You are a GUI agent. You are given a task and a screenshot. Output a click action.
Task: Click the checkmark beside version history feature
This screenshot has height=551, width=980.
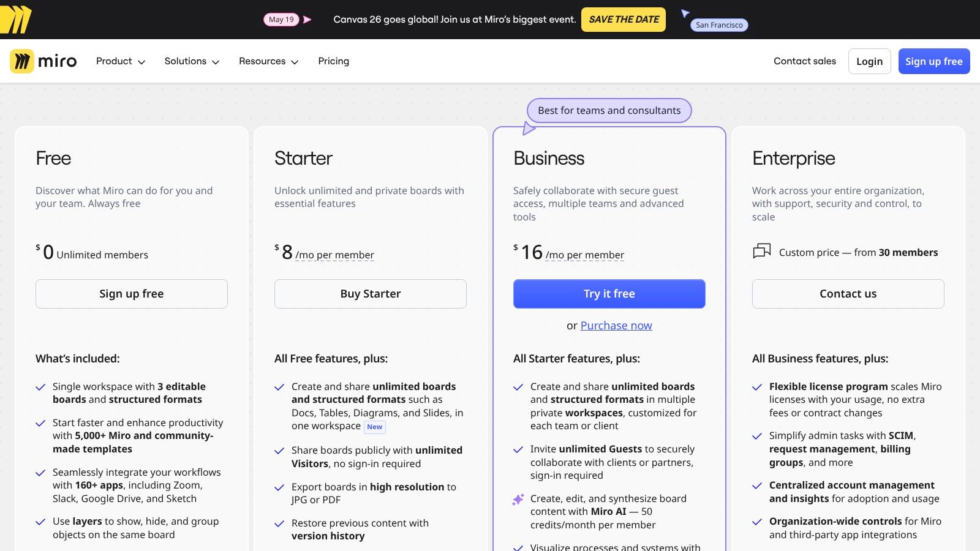279,523
